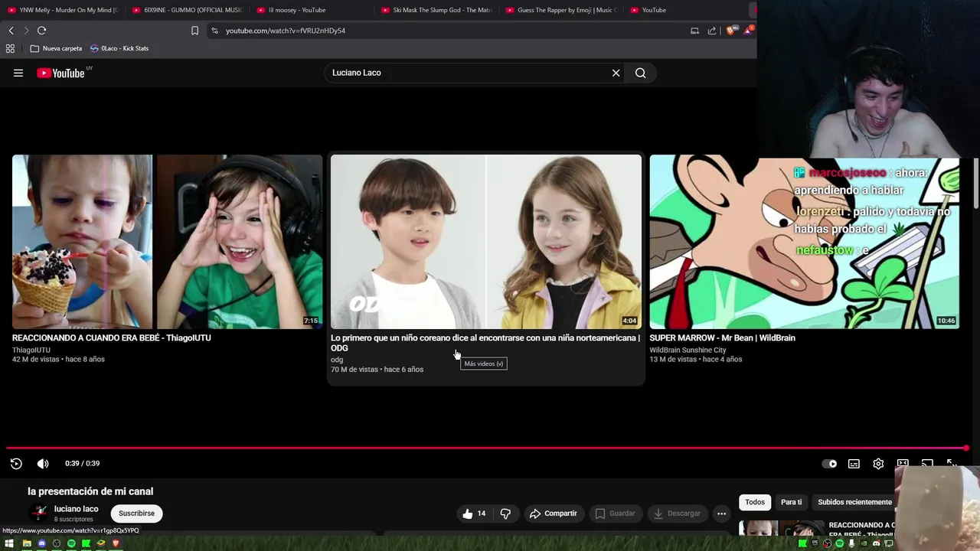Go forward with browser forward arrow
Viewport: 980px width, 551px height.
coord(26,31)
